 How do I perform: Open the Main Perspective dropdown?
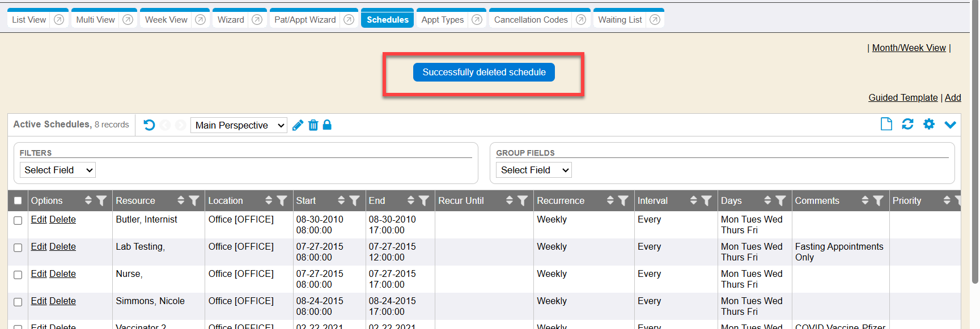coord(239,125)
